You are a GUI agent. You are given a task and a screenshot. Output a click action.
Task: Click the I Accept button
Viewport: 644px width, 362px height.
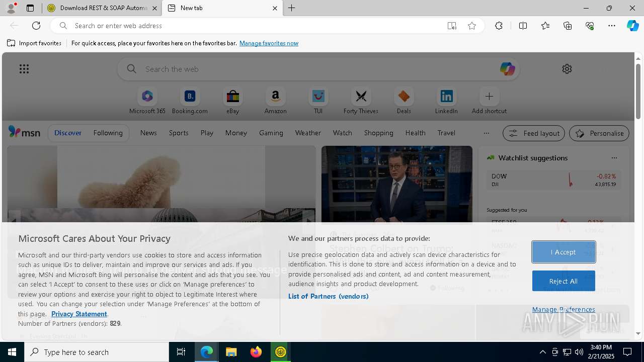pos(563,252)
